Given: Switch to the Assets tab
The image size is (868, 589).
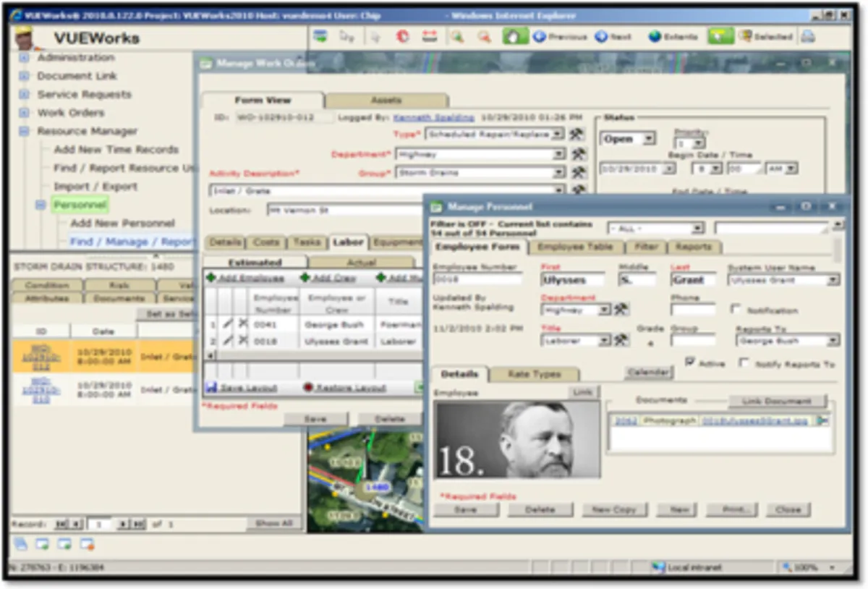Looking at the screenshot, I should coord(387,101).
